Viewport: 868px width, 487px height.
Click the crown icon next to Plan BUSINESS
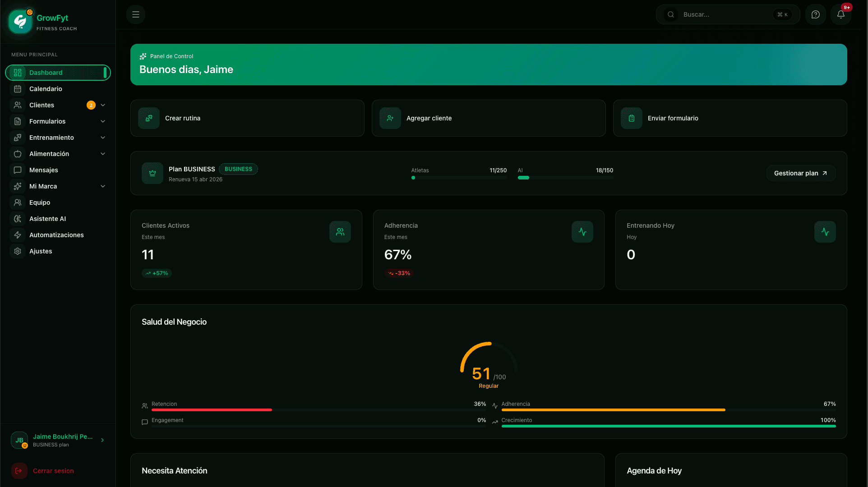pyautogui.click(x=152, y=173)
